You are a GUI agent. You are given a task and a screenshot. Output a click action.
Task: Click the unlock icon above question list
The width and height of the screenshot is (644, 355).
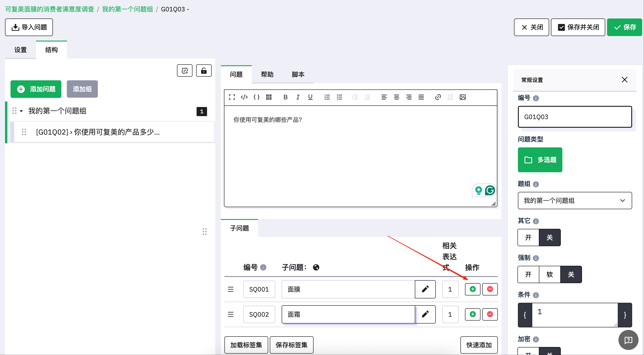point(204,70)
